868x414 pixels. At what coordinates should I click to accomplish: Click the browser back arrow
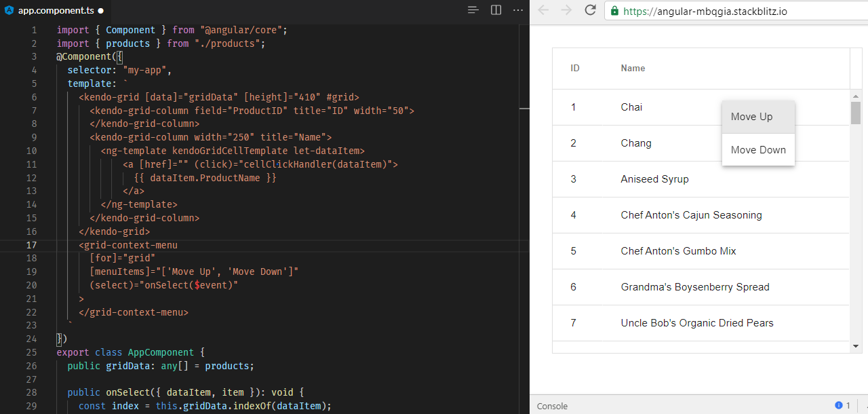click(544, 10)
